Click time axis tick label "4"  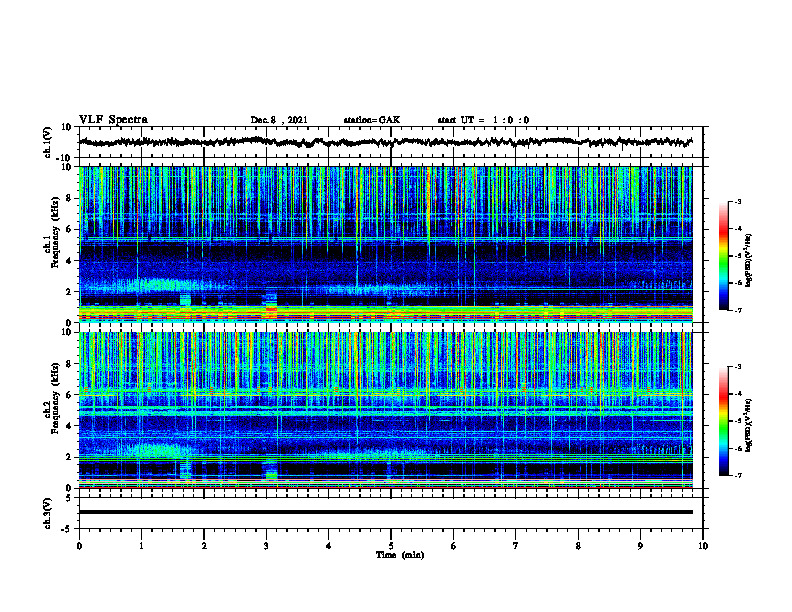(x=328, y=546)
